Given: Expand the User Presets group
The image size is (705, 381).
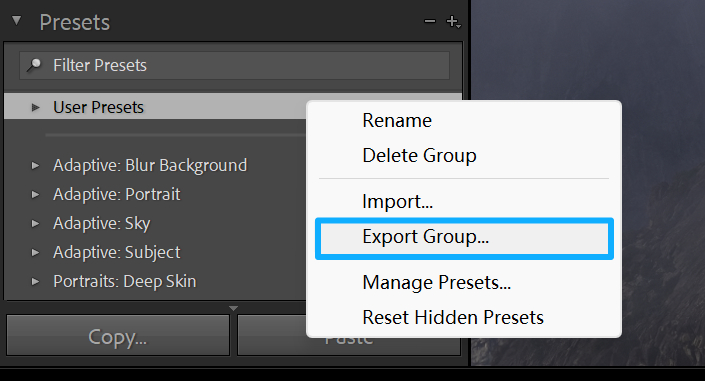Looking at the screenshot, I should [36, 108].
